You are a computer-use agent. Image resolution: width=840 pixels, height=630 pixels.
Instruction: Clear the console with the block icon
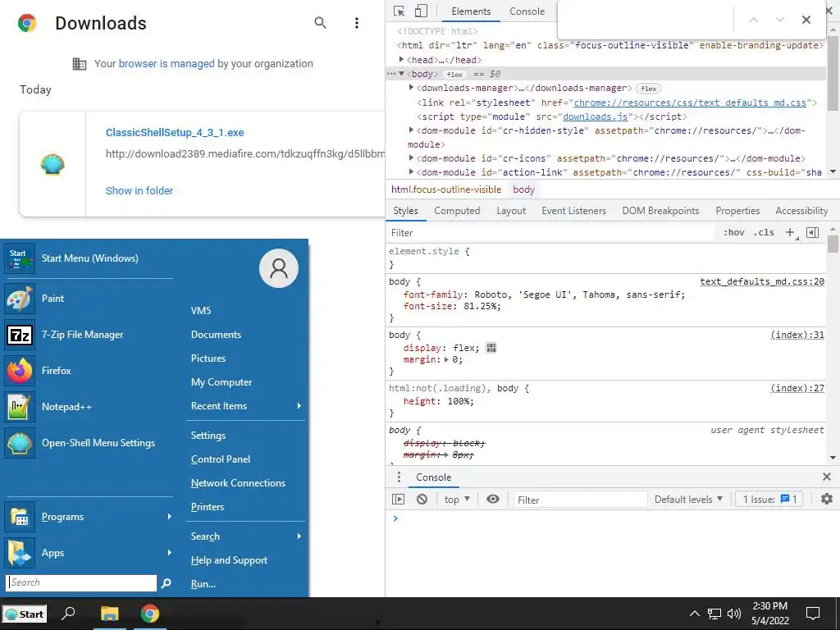[422, 500]
